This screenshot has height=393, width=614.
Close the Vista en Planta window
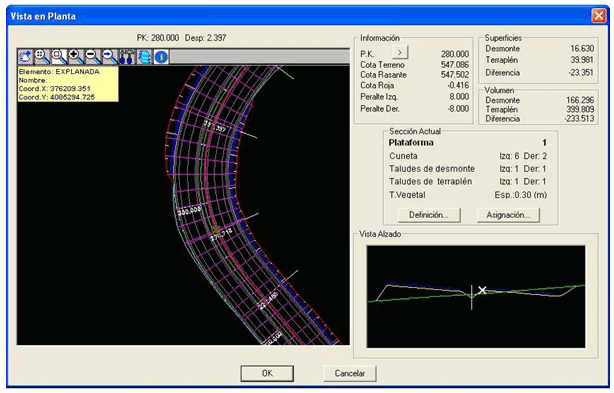[x=599, y=16]
